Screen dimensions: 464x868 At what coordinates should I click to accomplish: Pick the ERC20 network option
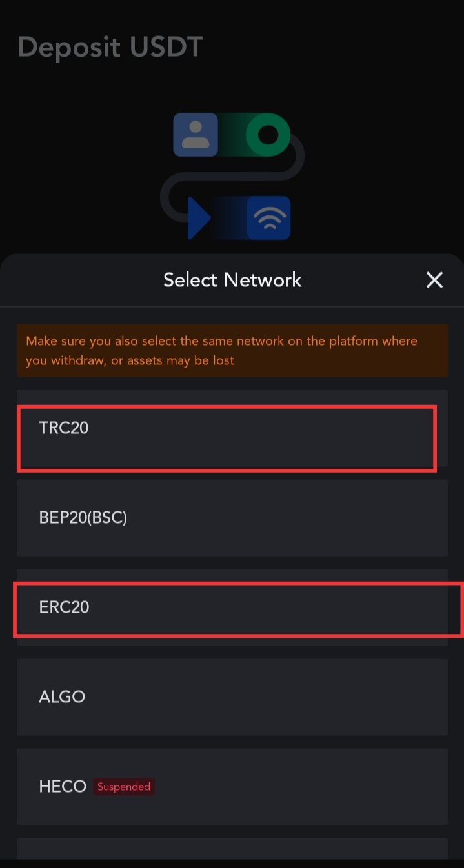click(232, 607)
